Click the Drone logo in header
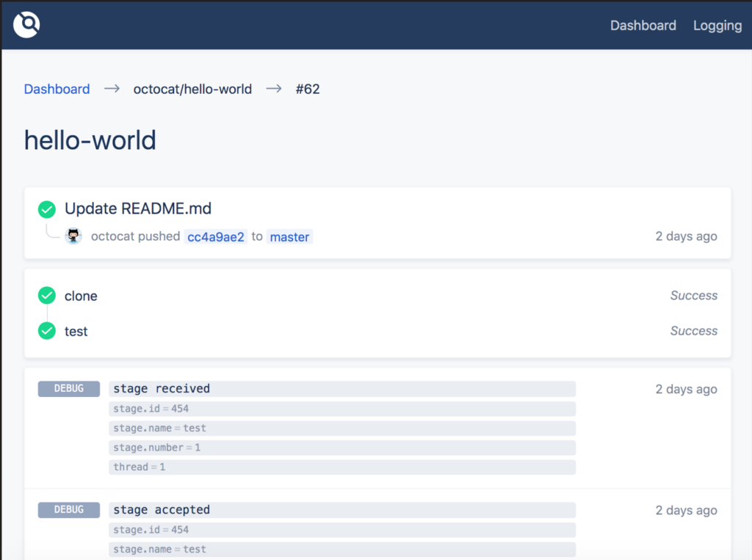The width and height of the screenshot is (752, 560). pos(26,24)
